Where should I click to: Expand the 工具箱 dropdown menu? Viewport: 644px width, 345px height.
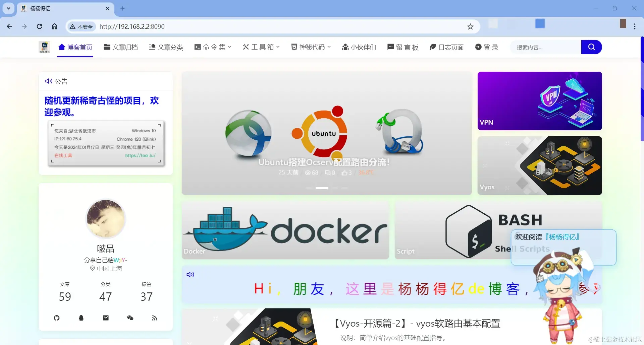(x=261, y=47)
